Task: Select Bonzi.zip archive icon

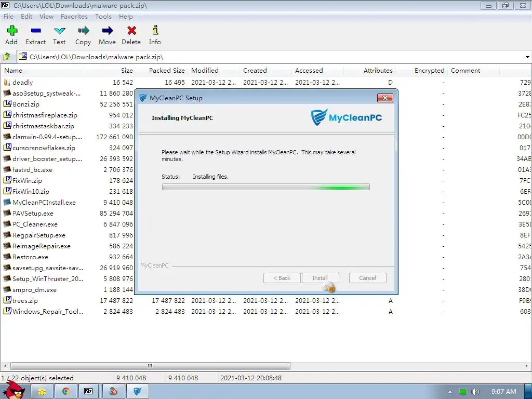Action: click(x=7, y=104)
